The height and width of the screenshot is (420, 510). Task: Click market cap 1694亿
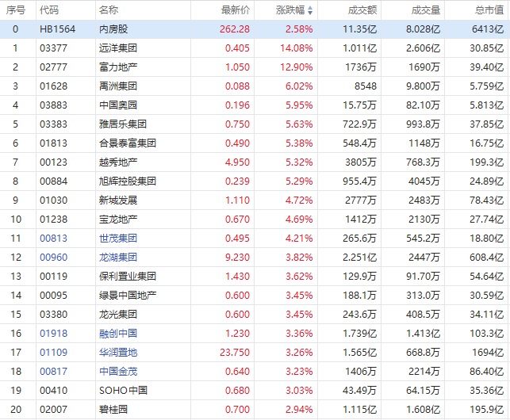488,353
